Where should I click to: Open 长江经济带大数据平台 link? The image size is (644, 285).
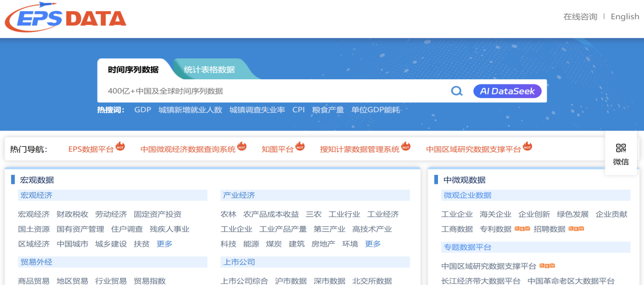481,281
